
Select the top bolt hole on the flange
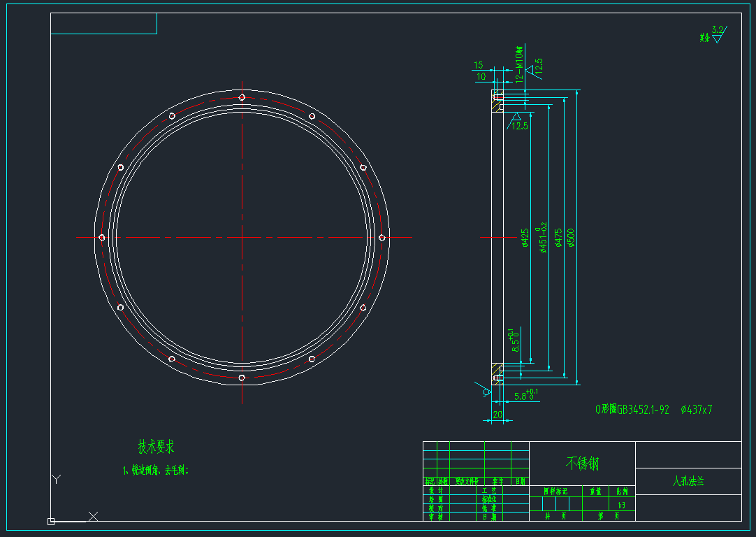(x=242, y=97)
